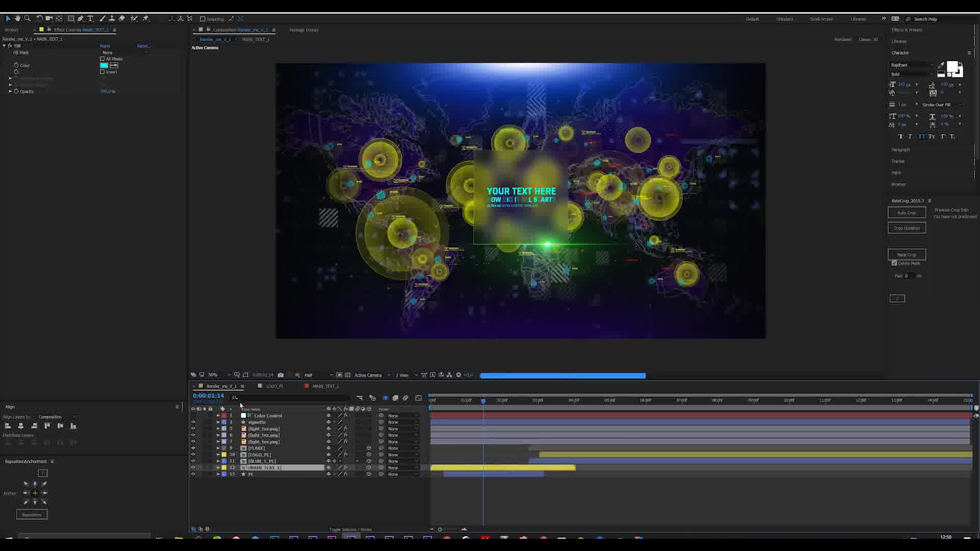Expand the Color Control layer
980x551 pixels.
218,416
